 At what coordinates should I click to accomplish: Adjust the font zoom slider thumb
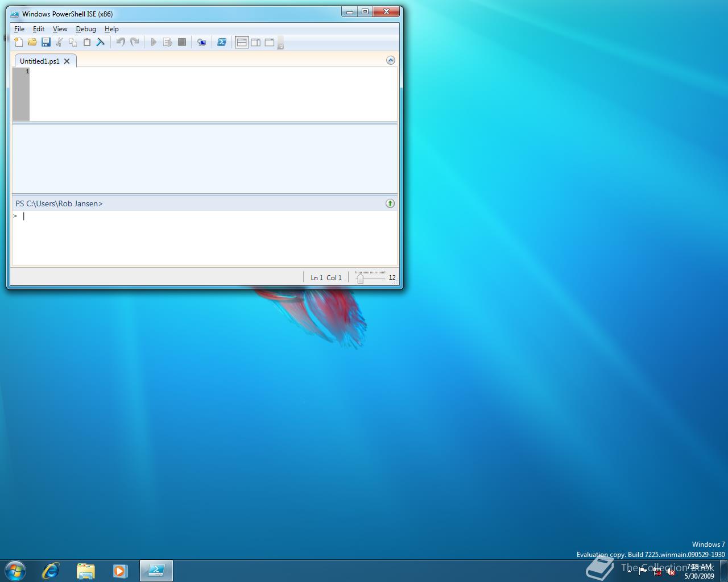pyautogui.click(x=360, y=278)
